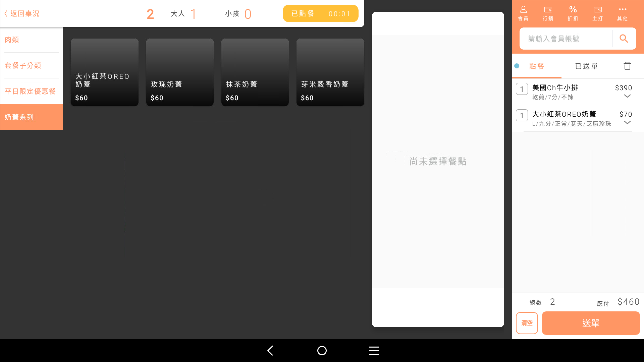Image resolution: width=644 pixels, height=362 pixels.
Task: Add 抹茶奶蓋 item to order
Action: (255, 72)
